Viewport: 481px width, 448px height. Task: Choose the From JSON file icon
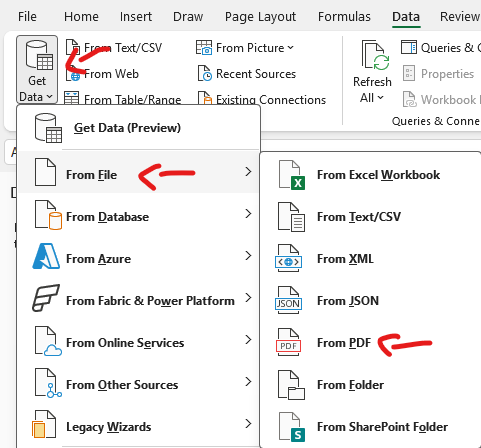(289, 300)
